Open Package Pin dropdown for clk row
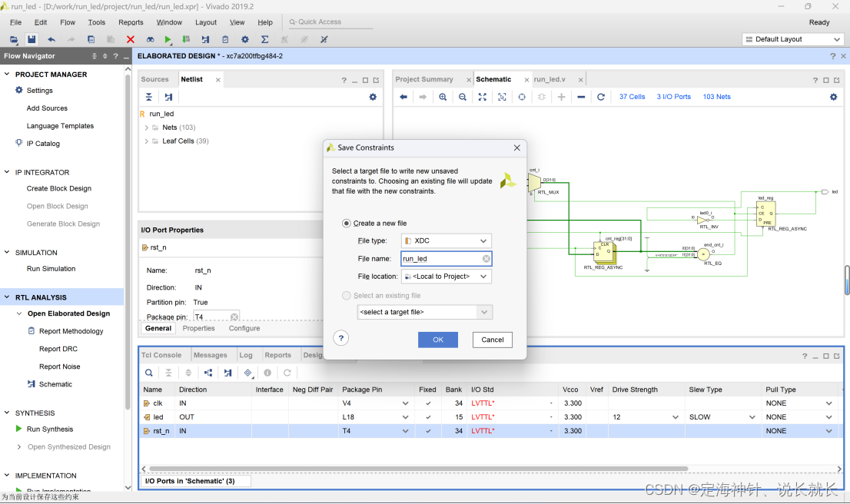This screenshot has width=850, height=504. [406, 404]
